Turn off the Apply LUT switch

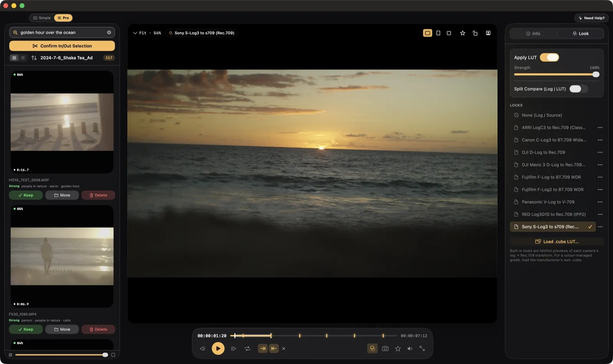point(549,57)
